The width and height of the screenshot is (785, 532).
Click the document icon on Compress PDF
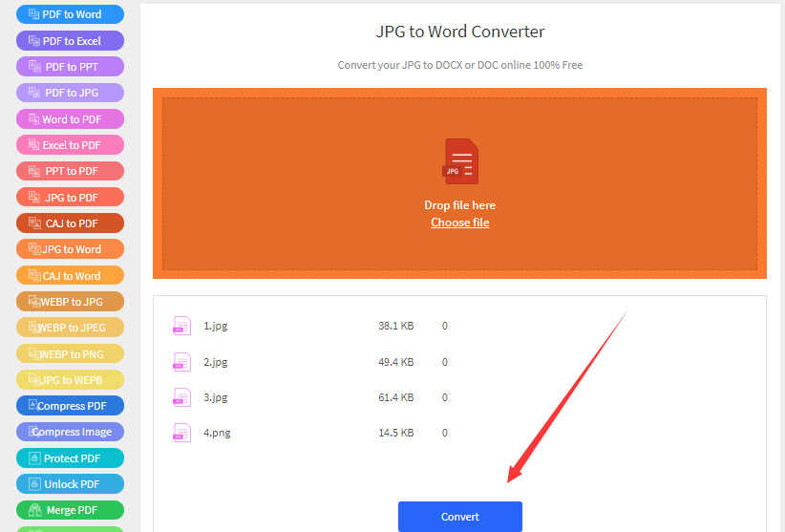pos(32,404)
